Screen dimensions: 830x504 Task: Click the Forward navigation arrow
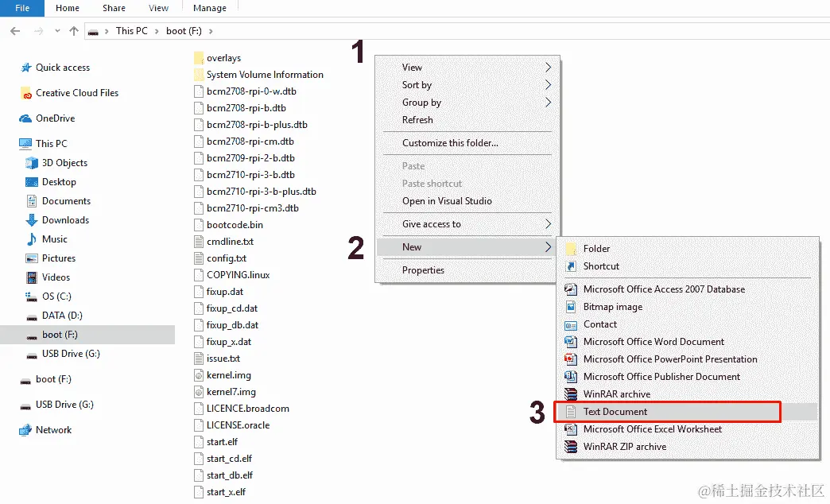(x=39, y=31)
